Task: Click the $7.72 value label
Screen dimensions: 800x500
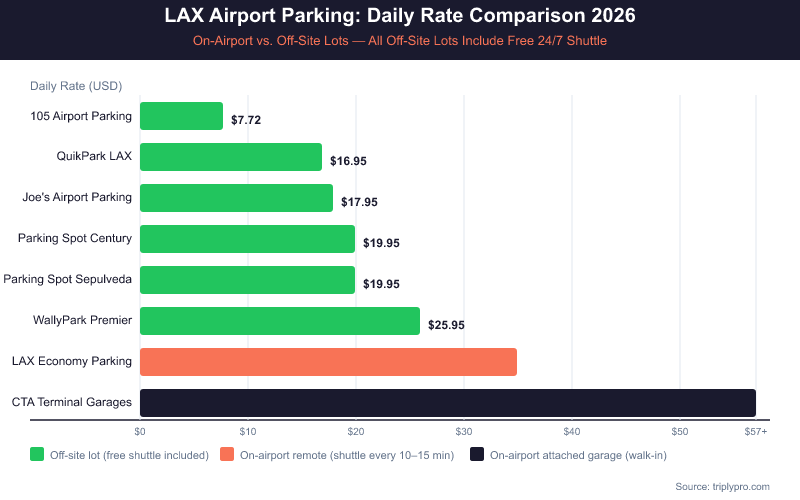Action: (x=246, y=120)
